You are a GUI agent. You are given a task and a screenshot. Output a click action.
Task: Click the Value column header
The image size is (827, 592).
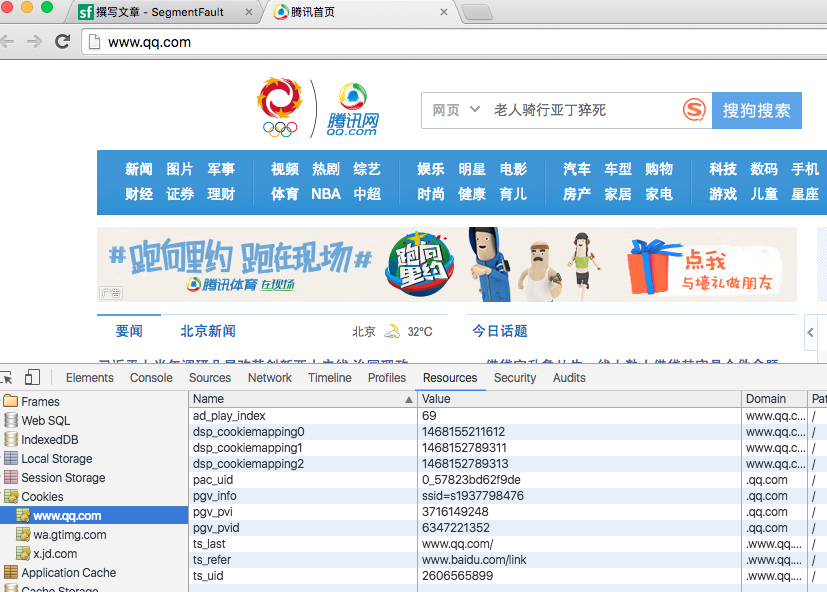click(x=579, y=399)
